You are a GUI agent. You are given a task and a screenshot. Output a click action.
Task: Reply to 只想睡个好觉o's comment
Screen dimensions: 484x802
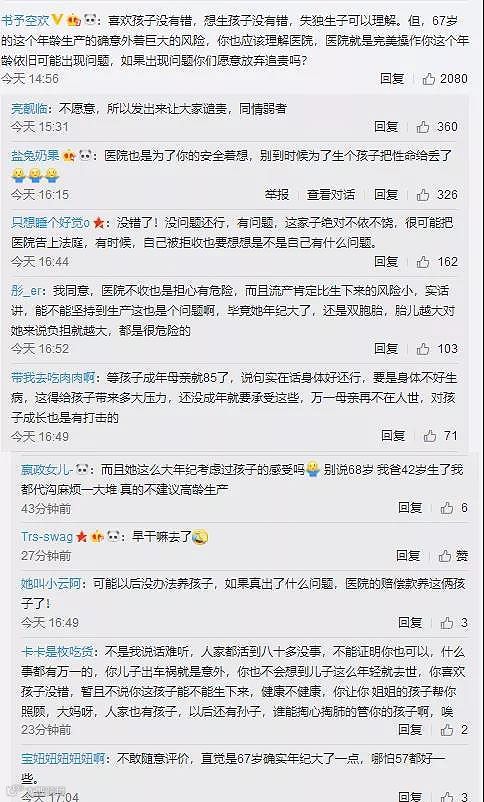386,262
